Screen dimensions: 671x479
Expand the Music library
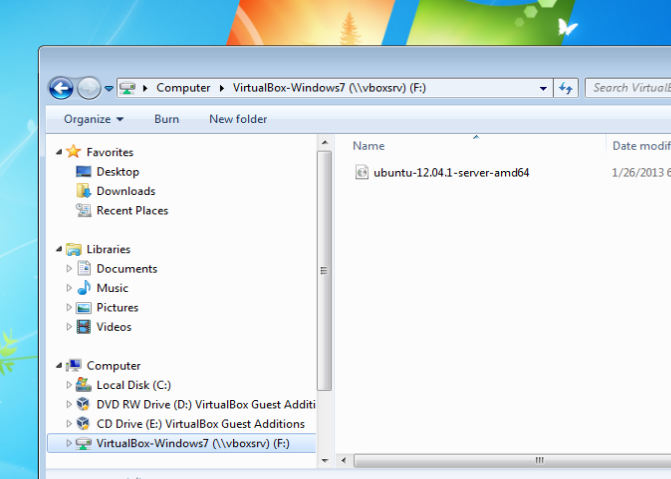[x=69, y=288]
